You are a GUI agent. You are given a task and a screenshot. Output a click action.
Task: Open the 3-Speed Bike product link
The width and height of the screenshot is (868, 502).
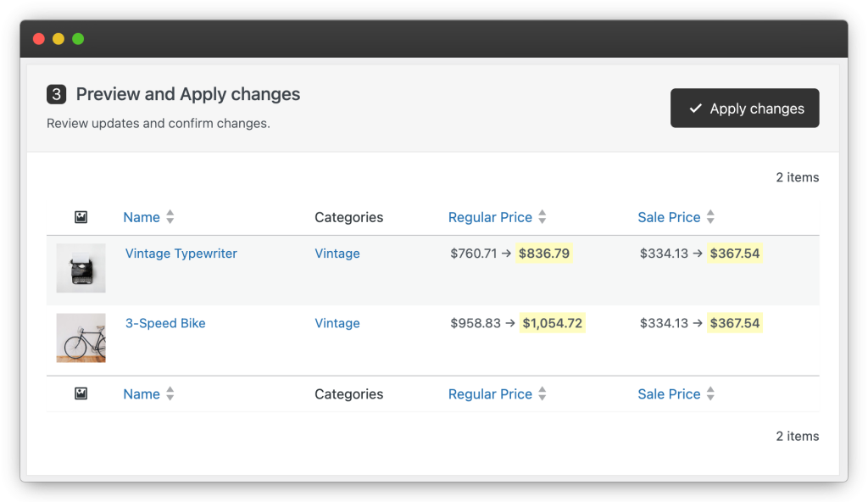click(165, 323)
